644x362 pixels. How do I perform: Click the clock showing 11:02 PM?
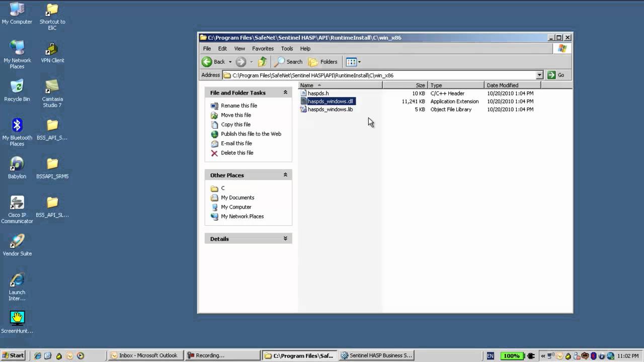click(x=629, y=356)
